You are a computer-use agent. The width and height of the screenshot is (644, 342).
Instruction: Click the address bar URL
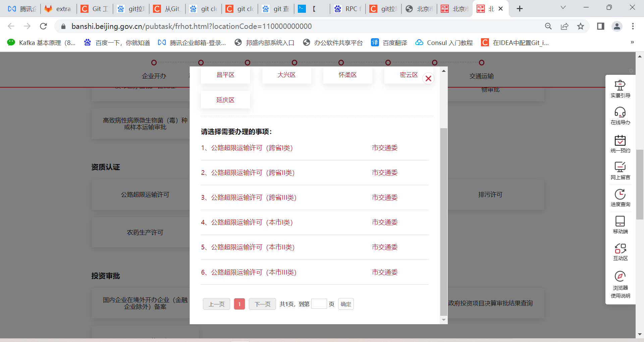192,26
